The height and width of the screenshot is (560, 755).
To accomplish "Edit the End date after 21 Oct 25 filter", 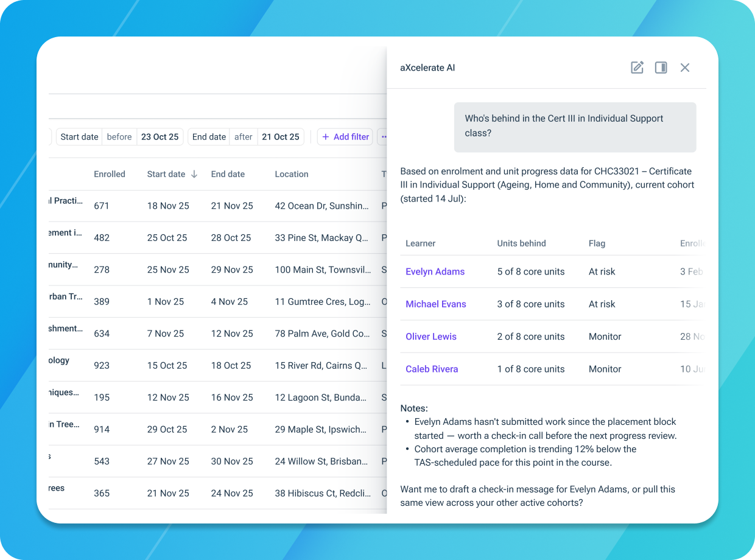I will pyautogui.click(x=246, y=137).
